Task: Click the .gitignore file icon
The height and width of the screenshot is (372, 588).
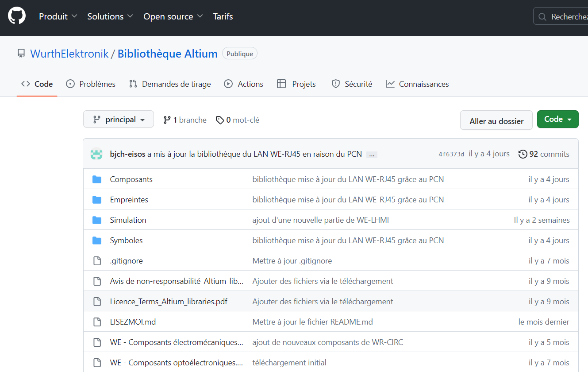Action: pos(97,261)
